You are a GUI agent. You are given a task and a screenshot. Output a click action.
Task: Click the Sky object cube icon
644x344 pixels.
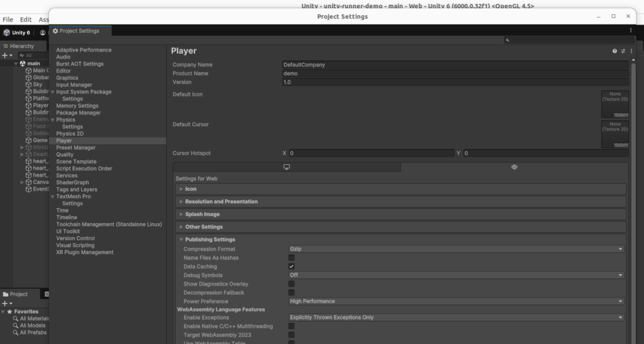28,84
